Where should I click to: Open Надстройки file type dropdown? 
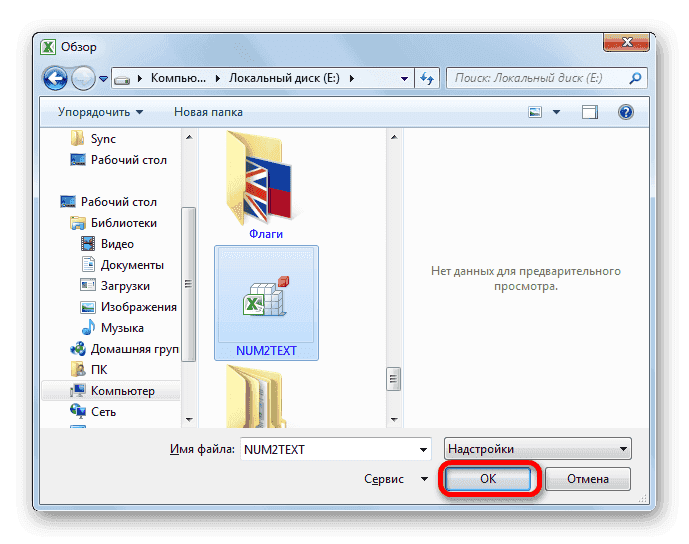(x=538, y=449)
